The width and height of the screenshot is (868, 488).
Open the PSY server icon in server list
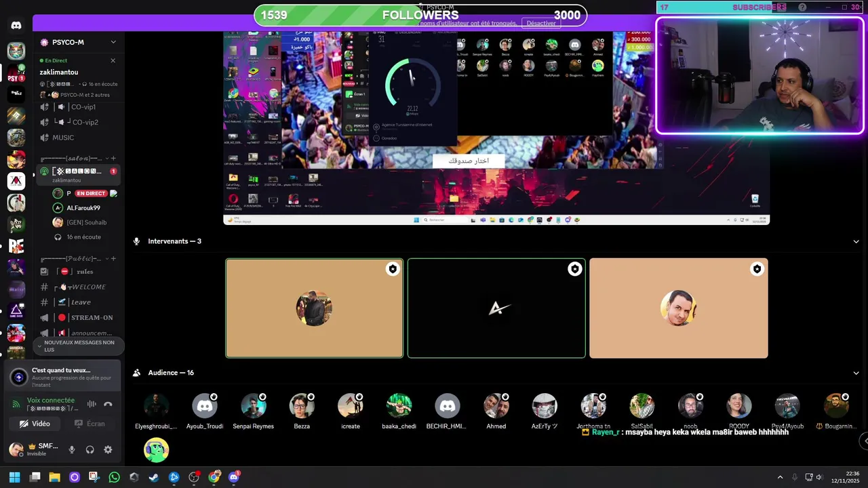pyautogui.click(x=16, y=73)
